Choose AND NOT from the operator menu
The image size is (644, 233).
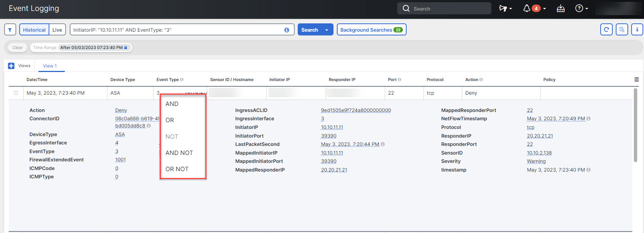pos(179,153)
